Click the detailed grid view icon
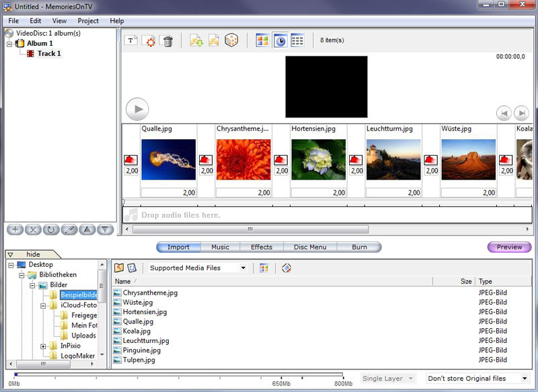 pyautogui.click(x=297, y=41)
